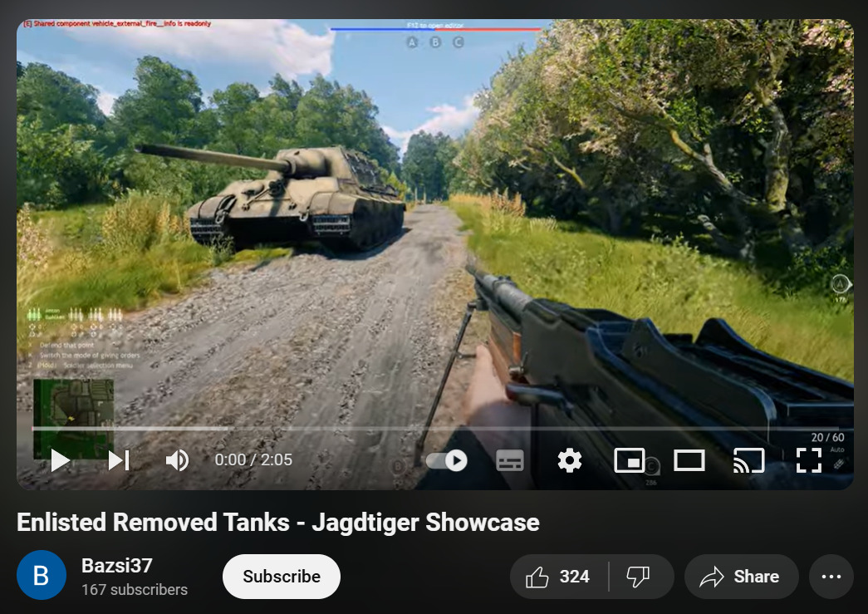The image size is (868, 614).
Task: Toggle the autoplay switch
Action: (x=447, y=459)
